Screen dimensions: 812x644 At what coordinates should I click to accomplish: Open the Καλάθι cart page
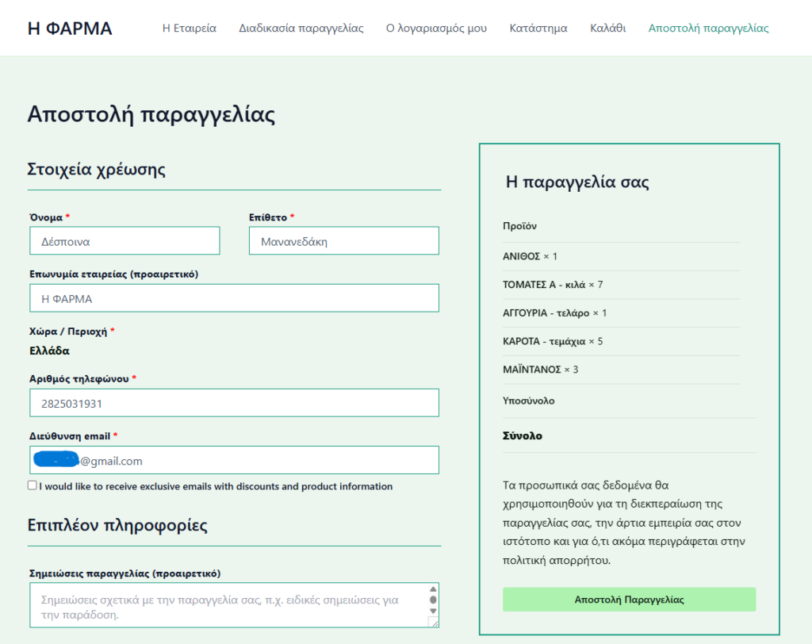point(607,29)
